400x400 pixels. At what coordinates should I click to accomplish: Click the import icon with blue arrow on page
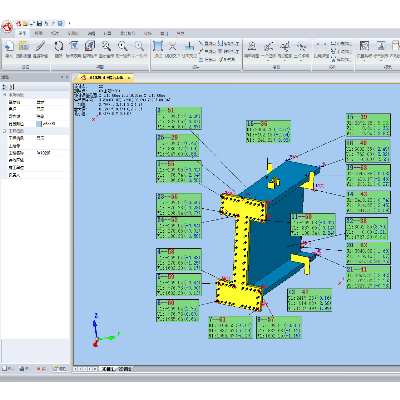click(x=9, y=46)
